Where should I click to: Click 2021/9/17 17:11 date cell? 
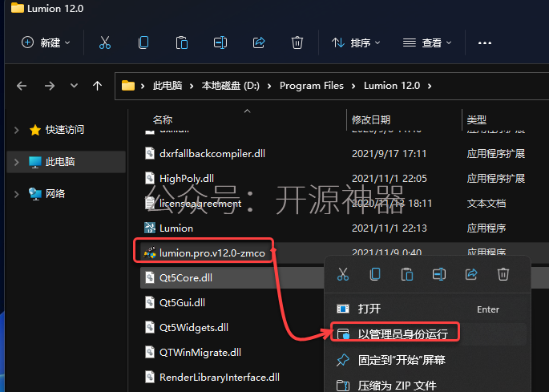coord(389,153)
